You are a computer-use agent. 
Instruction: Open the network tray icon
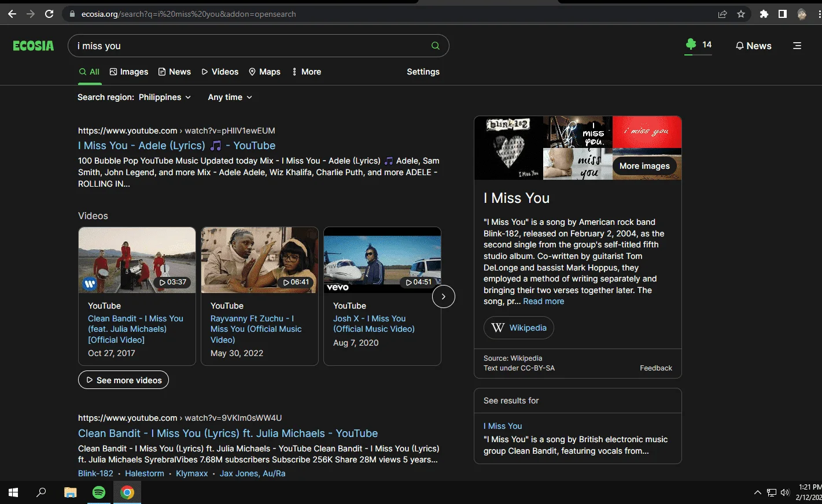(x=772, y=492)
